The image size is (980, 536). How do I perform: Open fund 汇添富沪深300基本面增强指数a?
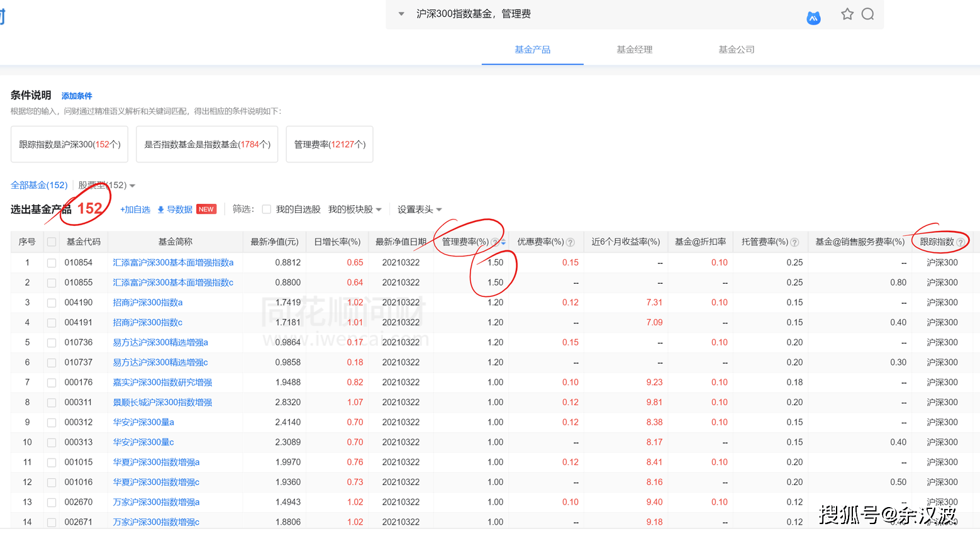173,262
